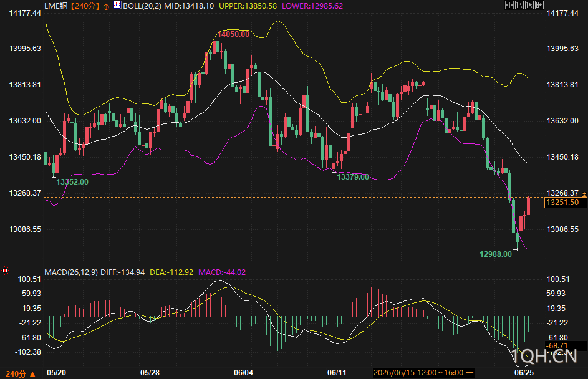Click the right axis value 13813.81
This screenshot has width=588, height=379.
[562, 84]
